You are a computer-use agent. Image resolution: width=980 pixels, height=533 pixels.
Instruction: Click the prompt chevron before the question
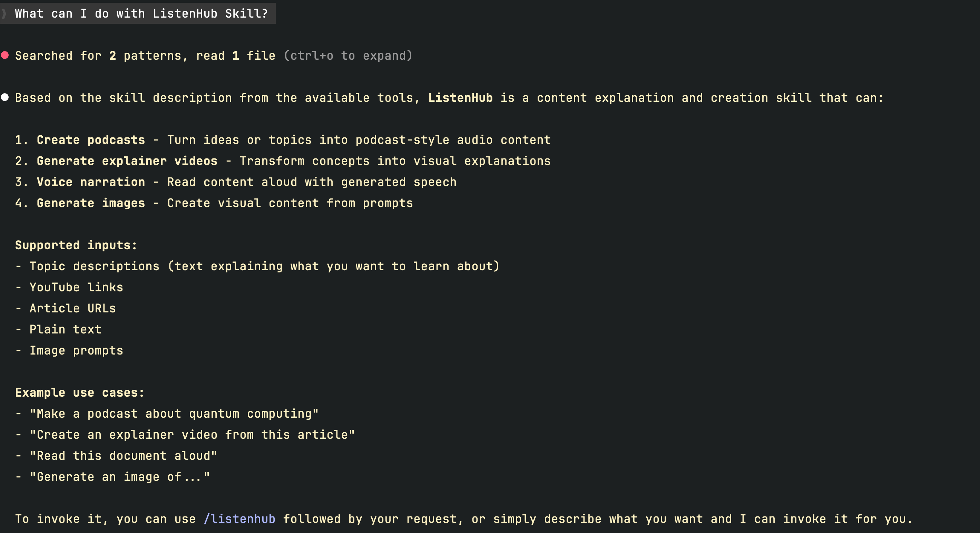[x=4, y=14]
